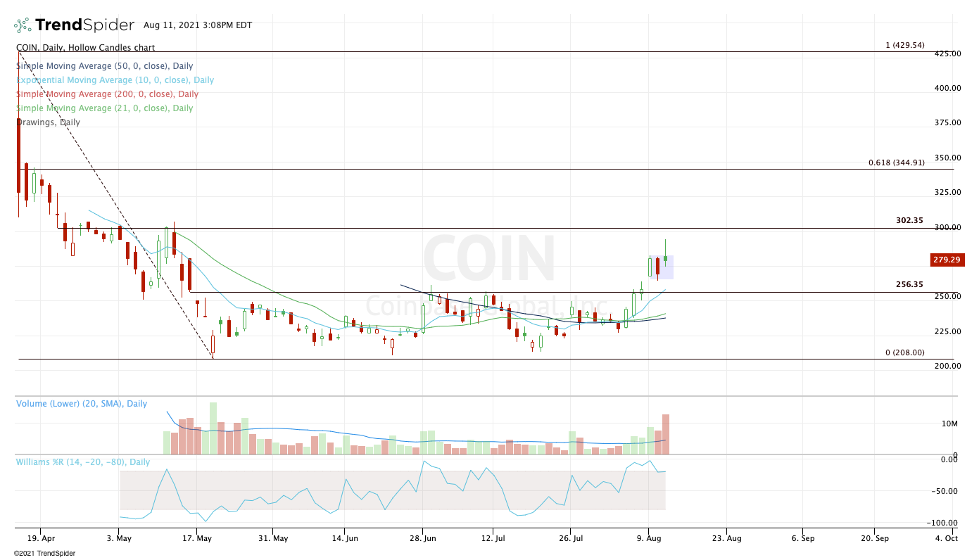Click the 400.00 price axis label
The image size is (979, 560).
pos(947,88)
